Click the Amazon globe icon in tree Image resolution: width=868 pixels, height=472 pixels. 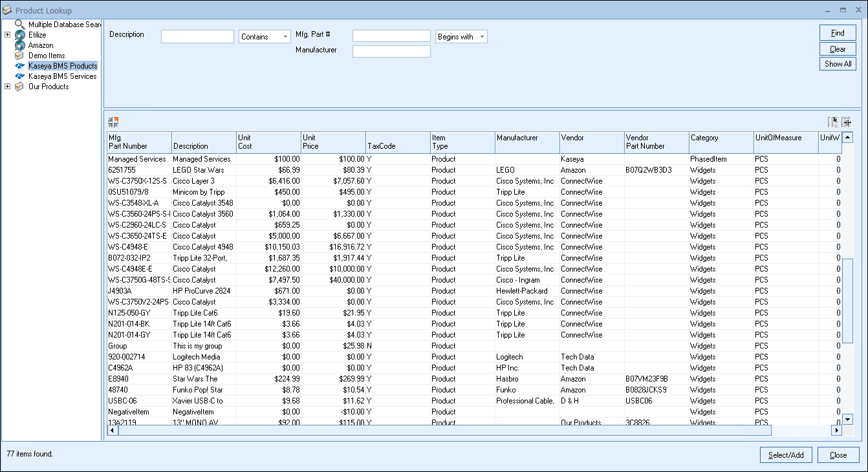tap(20, 45)
